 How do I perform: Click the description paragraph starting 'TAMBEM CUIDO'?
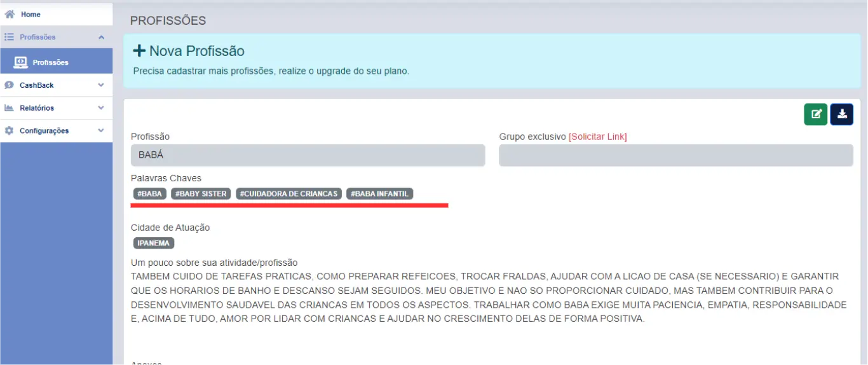coord(489,298)
